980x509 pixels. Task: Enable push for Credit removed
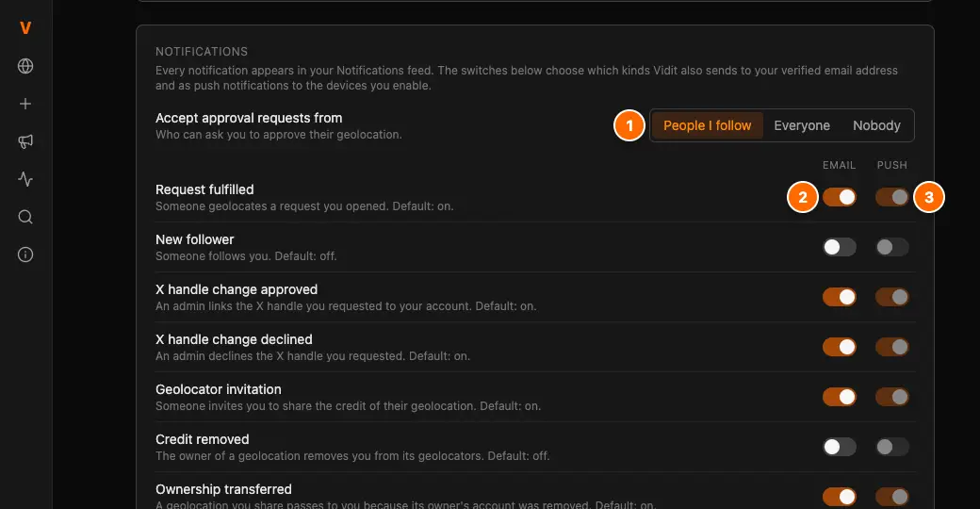point(891,447)
